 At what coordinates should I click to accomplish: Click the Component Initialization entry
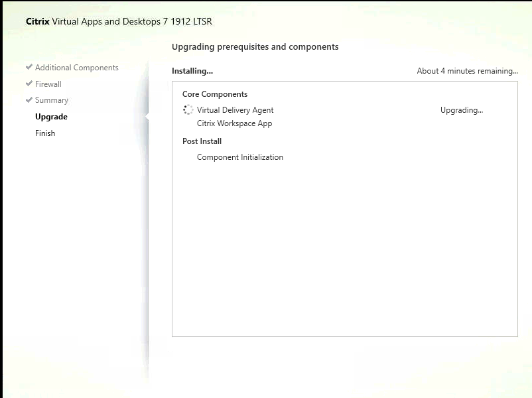tap(240, 157)
